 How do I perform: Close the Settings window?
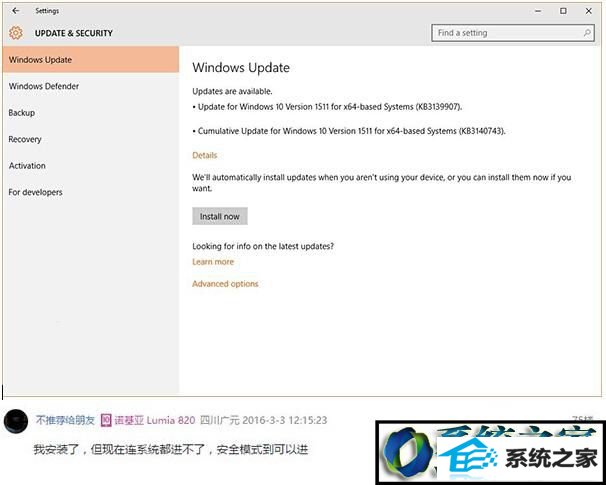point(588,11)
